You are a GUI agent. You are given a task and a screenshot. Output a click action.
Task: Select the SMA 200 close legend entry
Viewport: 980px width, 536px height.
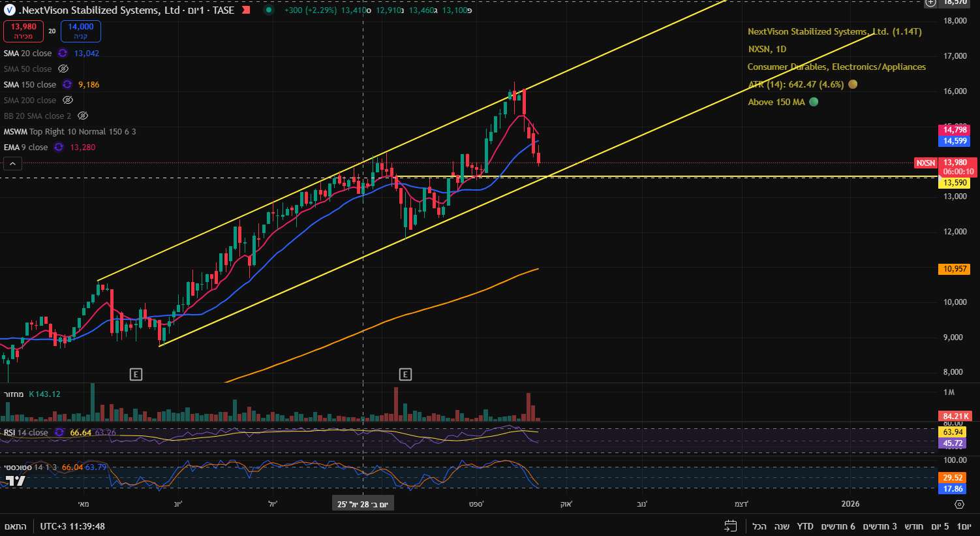[x=29, y=100]
